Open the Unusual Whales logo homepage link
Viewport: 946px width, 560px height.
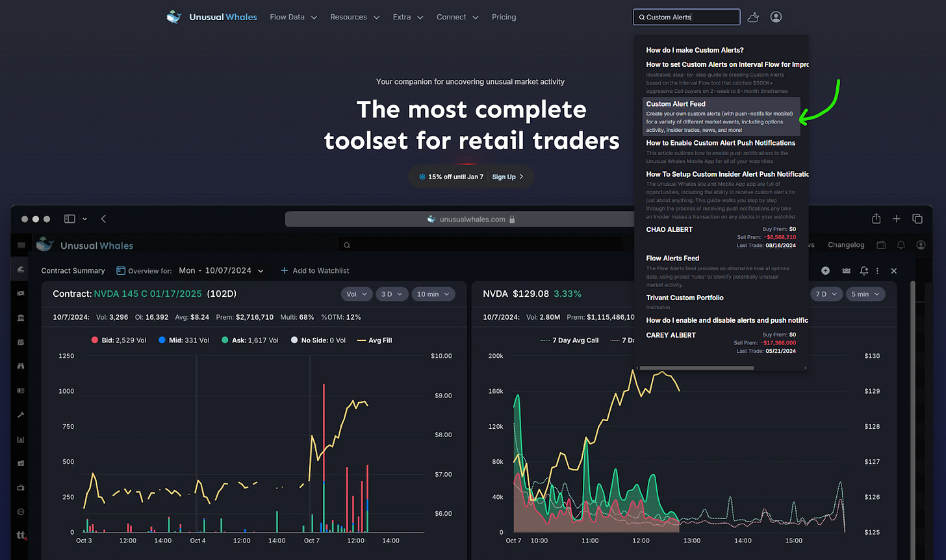tap(212, 17)
